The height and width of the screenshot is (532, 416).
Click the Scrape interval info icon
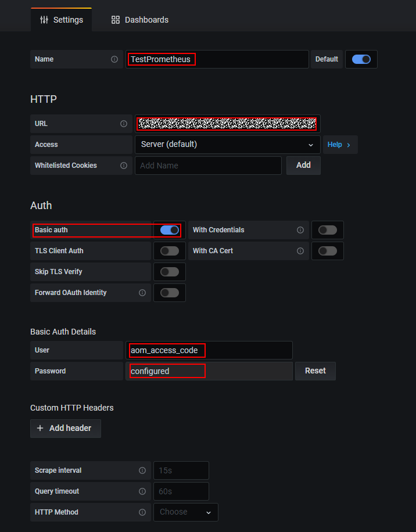pos(142,470)
